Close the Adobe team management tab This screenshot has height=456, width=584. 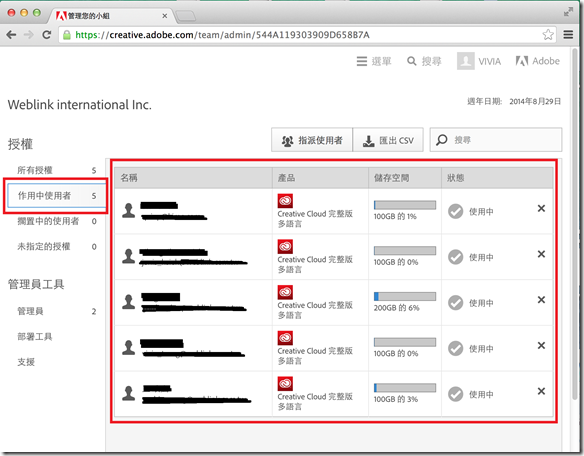165,16
